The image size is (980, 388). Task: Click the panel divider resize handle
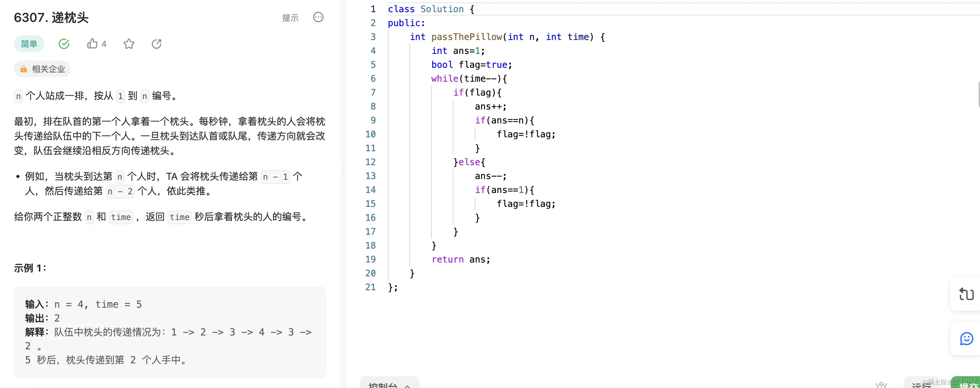pos(343,169)
